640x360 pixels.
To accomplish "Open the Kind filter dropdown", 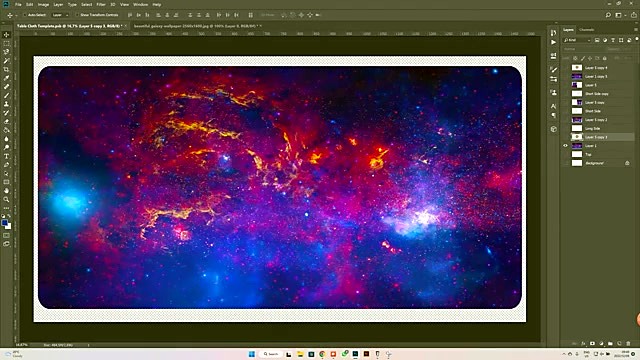I will coord(577,40).
